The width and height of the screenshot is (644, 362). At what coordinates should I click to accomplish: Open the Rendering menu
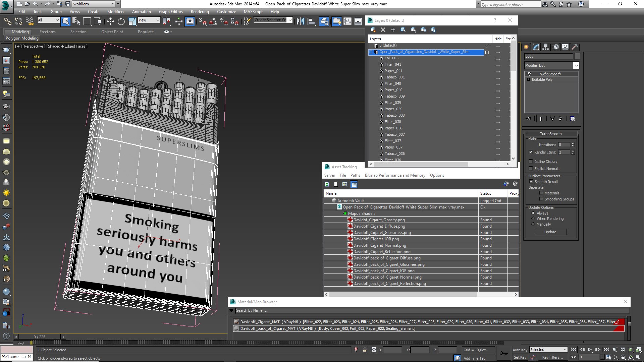point(200,12)
